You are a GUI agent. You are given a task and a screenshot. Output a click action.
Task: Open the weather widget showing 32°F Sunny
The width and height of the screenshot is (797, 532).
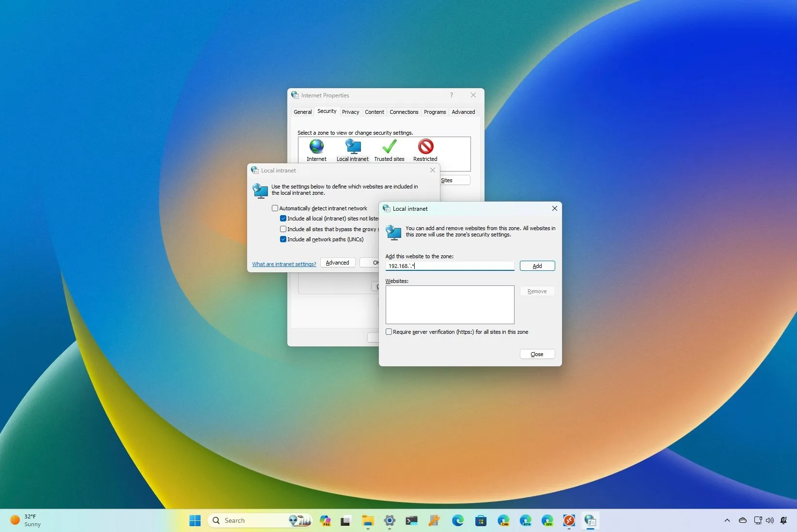point(23,520)
